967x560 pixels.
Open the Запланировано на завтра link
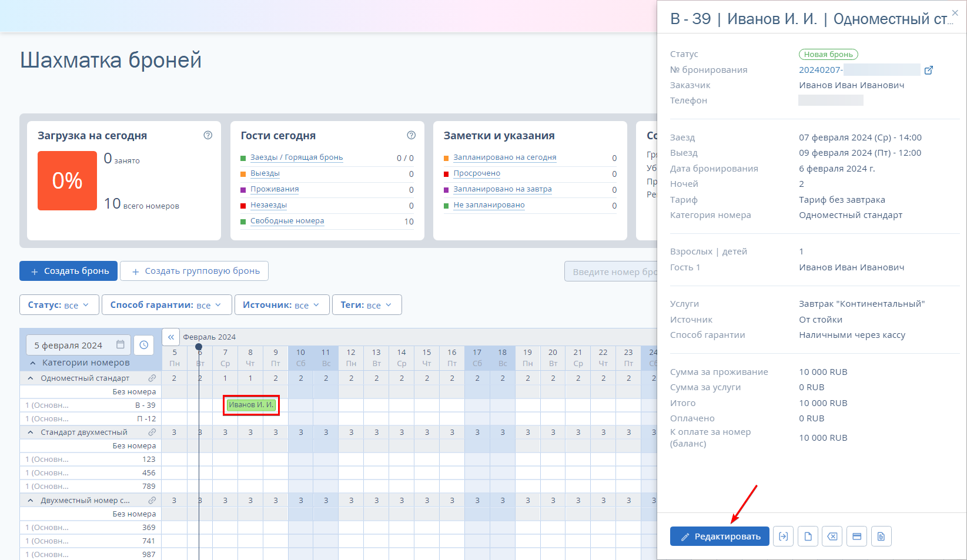(503, 189)
